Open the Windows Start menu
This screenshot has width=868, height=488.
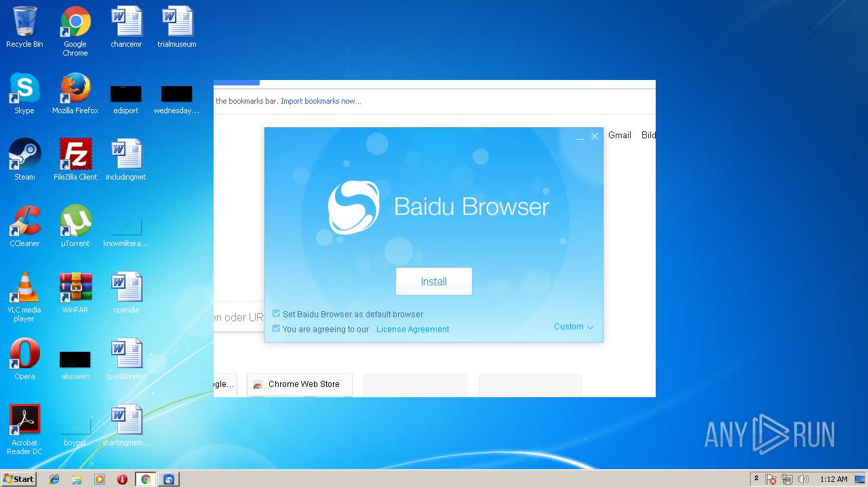click(x=18, y=479)
